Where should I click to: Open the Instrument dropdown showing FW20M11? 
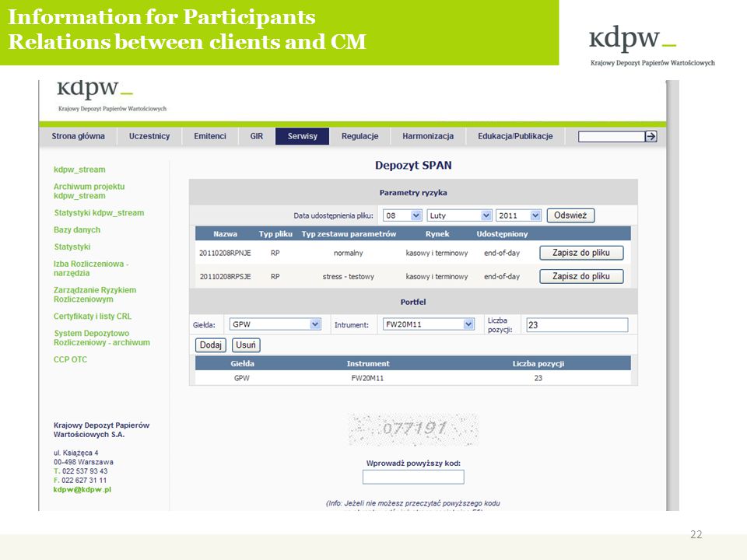pos(429,324)
